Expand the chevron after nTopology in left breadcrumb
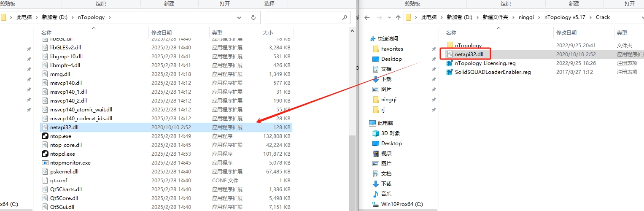This screenshot has height=211, width=644. coord(110,18)
